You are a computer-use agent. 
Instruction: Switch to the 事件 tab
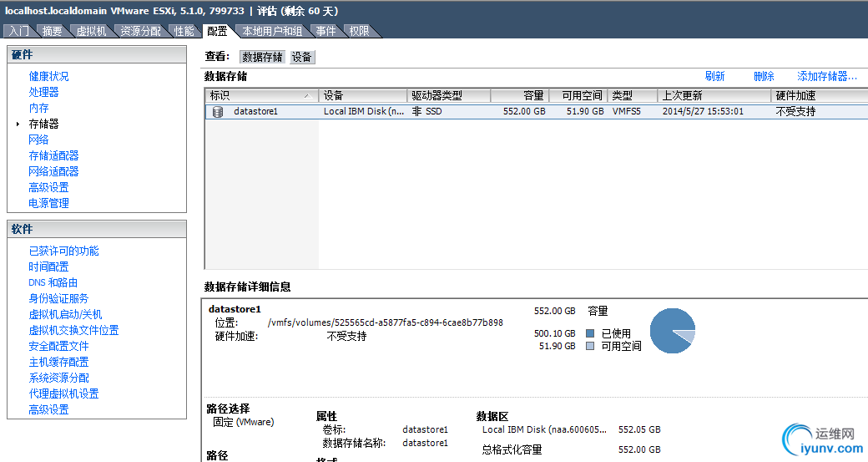(x=326, y=31)
